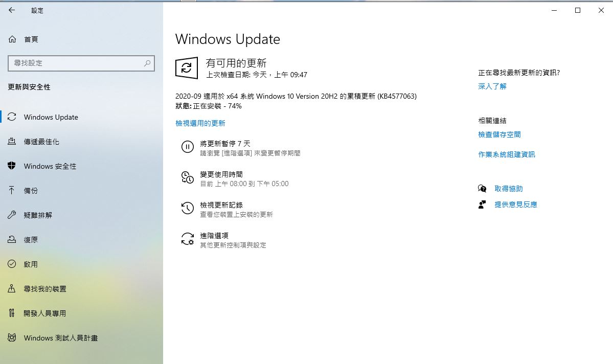Image resolution: width=613 pixels, height=364 pixels.
Task: Open the 首頁 home page
Action: pyautogui.click(x=31, y=39)
